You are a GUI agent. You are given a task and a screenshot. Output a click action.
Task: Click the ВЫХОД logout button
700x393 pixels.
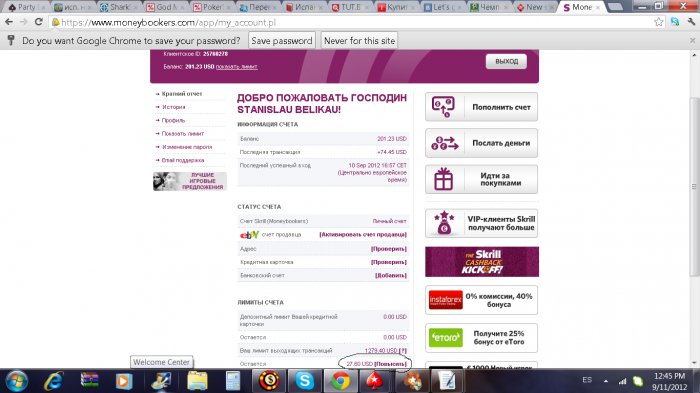(x=506, y=61)
